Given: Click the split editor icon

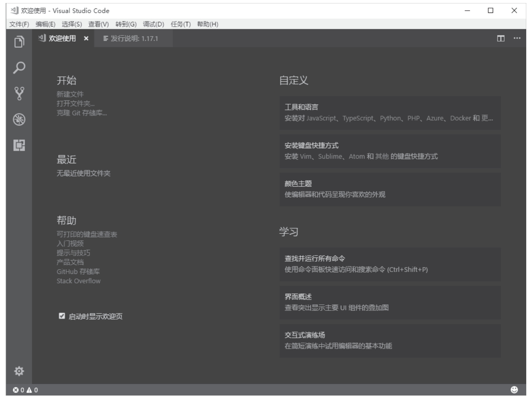Looking at the screenshot, I should (x=501, y=39).
